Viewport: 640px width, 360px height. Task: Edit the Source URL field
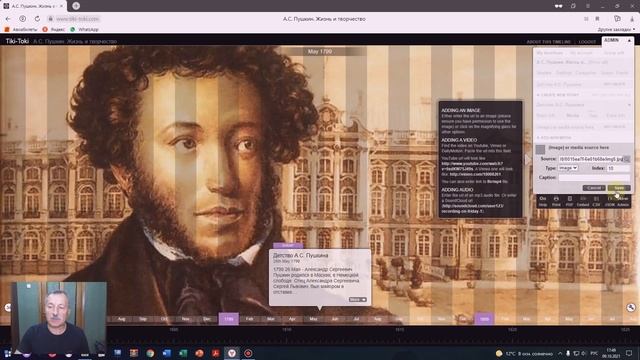[590, 159]
